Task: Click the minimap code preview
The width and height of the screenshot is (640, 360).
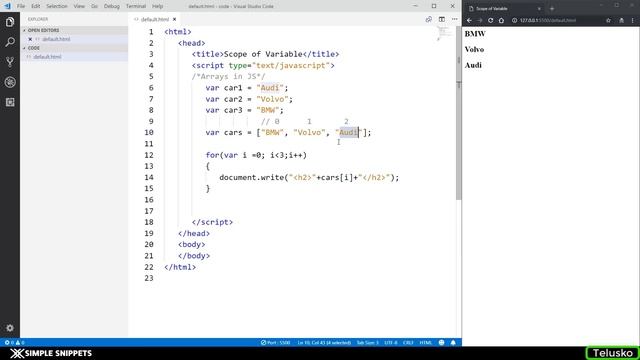Action: 444,33
